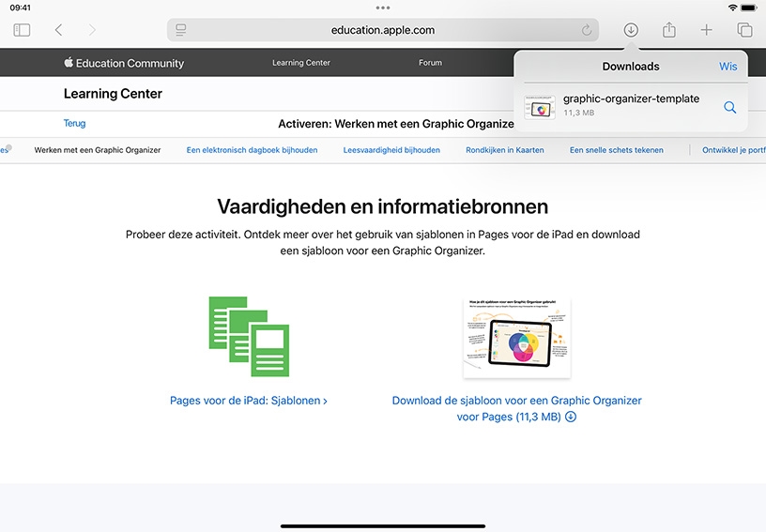
Task: Go back to the previous page
Action: click(x=58, y=30)
